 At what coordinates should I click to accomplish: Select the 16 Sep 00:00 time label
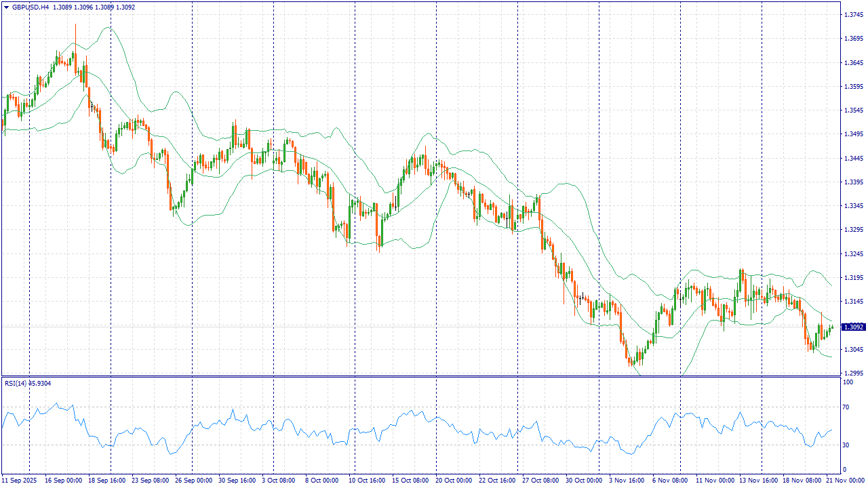point(63,480)
